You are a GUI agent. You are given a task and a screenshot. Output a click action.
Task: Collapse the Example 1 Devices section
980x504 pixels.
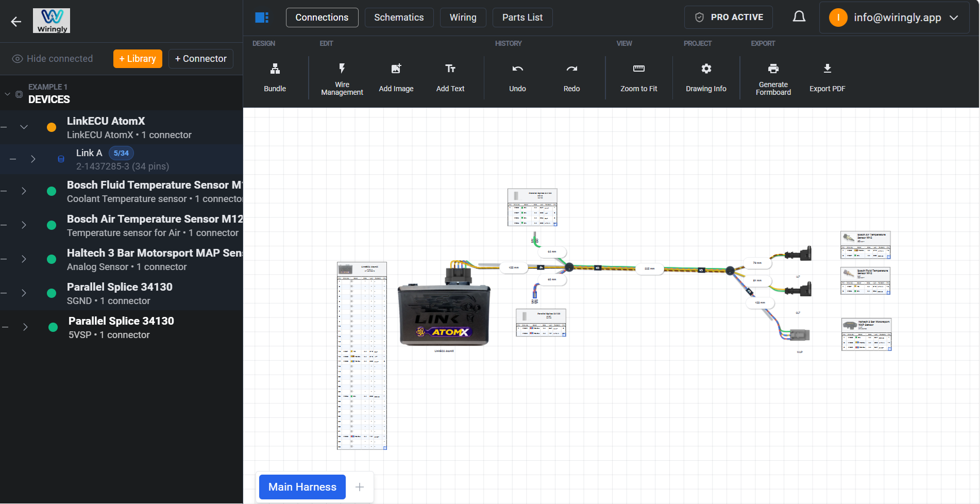pos(7,94)
